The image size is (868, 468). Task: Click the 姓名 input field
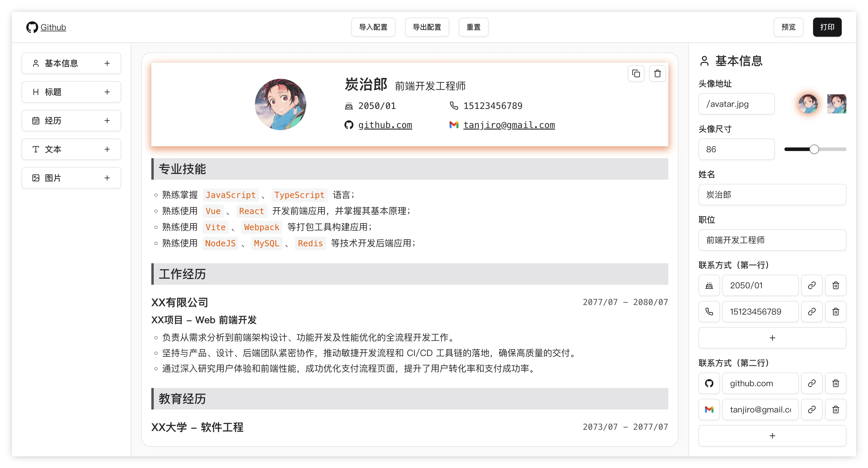coord(772,194)
